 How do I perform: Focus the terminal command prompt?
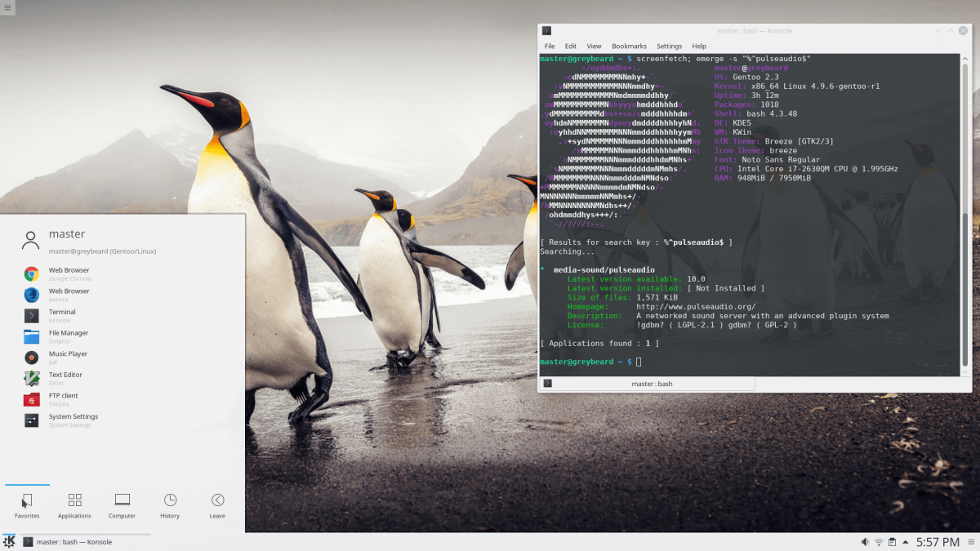[637, 361]
